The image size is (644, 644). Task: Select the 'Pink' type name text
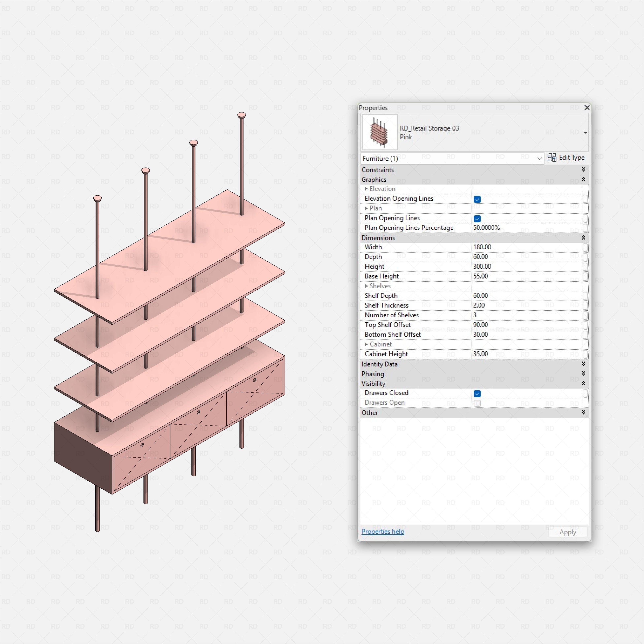point(406,137)
